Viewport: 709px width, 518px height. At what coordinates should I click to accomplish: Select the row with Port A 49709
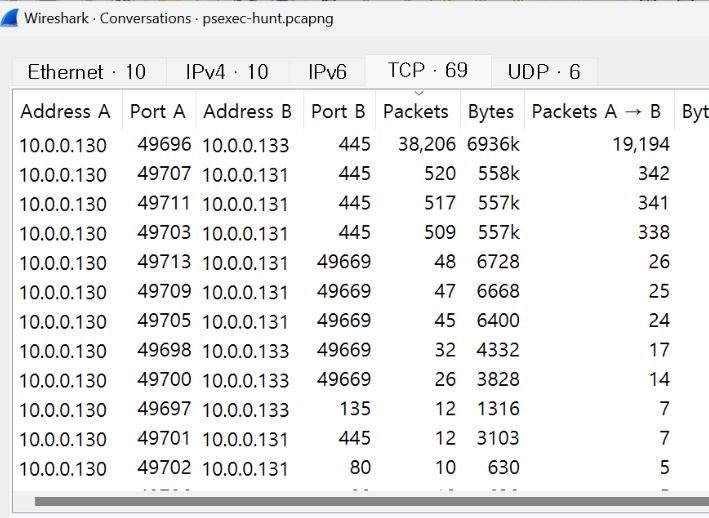click(x=361, y=292)
